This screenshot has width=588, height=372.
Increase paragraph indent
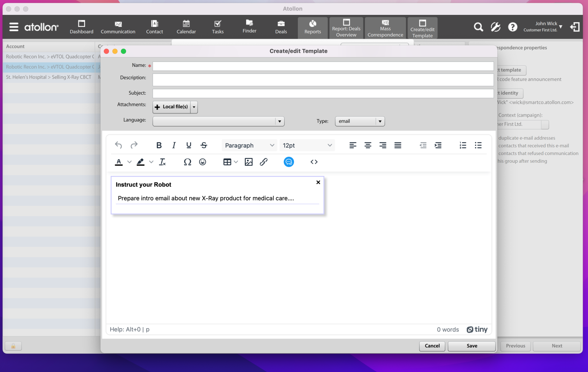point(438,145)
